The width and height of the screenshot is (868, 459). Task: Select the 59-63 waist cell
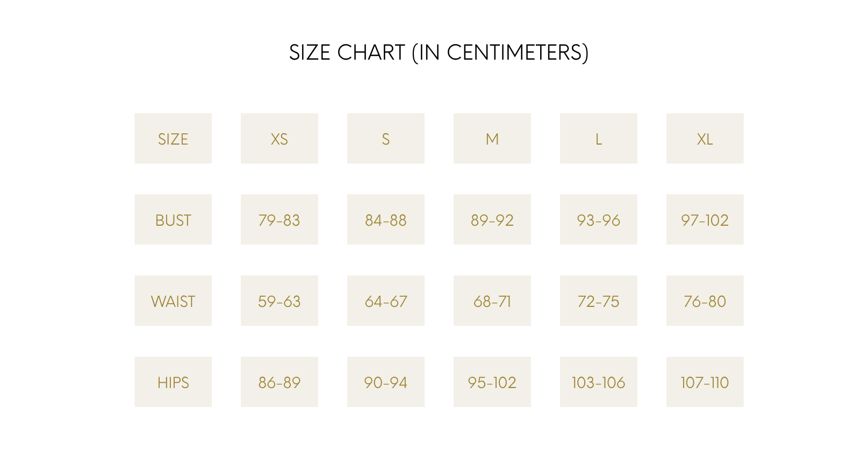(279, 300)
